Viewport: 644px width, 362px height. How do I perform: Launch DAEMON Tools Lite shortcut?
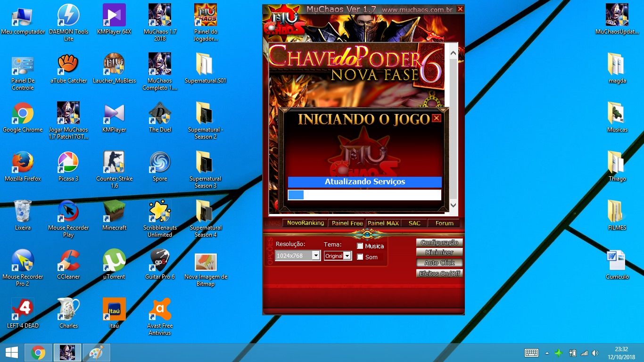[x=68, y=23]
